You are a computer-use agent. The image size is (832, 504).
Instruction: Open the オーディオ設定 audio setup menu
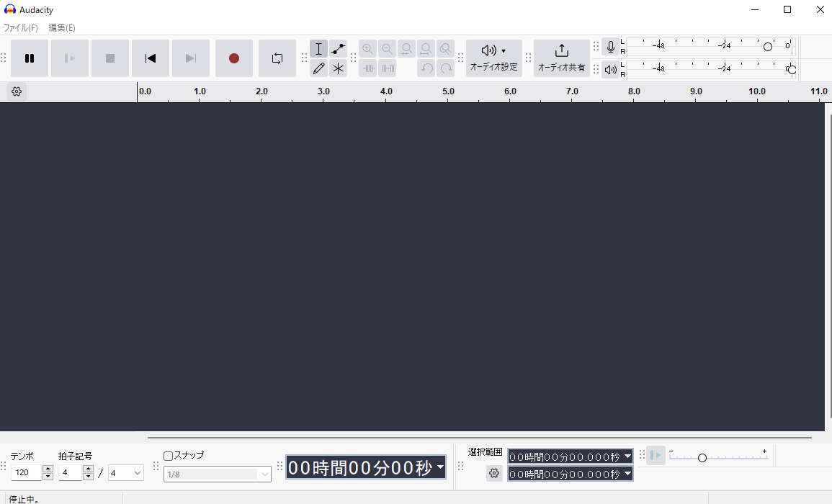point(493,58)
